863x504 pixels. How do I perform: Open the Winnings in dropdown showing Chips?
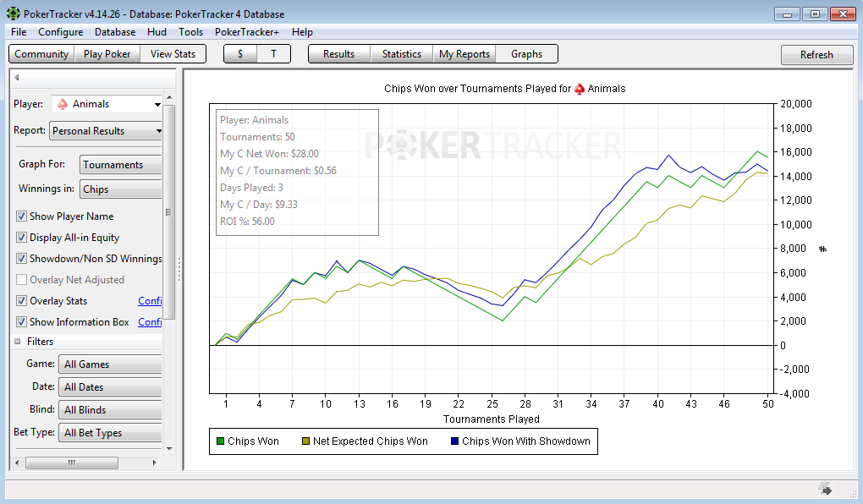pos(121,189)
